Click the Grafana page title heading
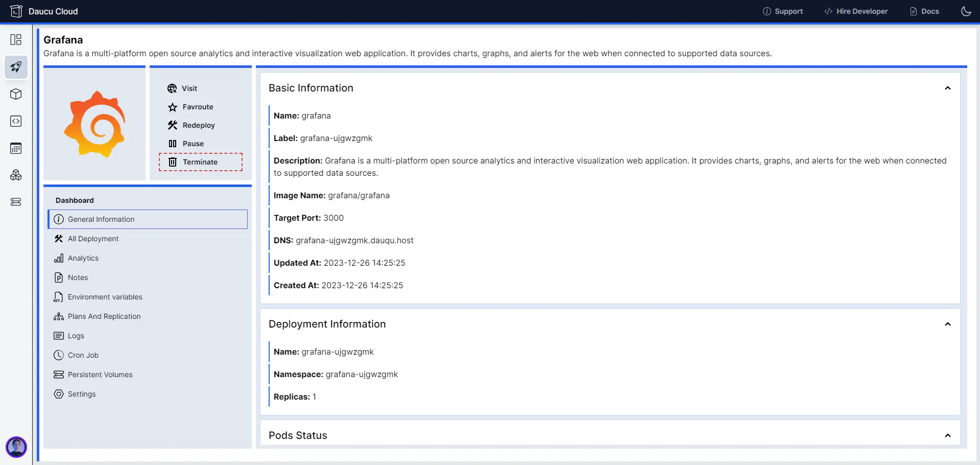This screenshot has width=980, height=465. click(63, 40)
